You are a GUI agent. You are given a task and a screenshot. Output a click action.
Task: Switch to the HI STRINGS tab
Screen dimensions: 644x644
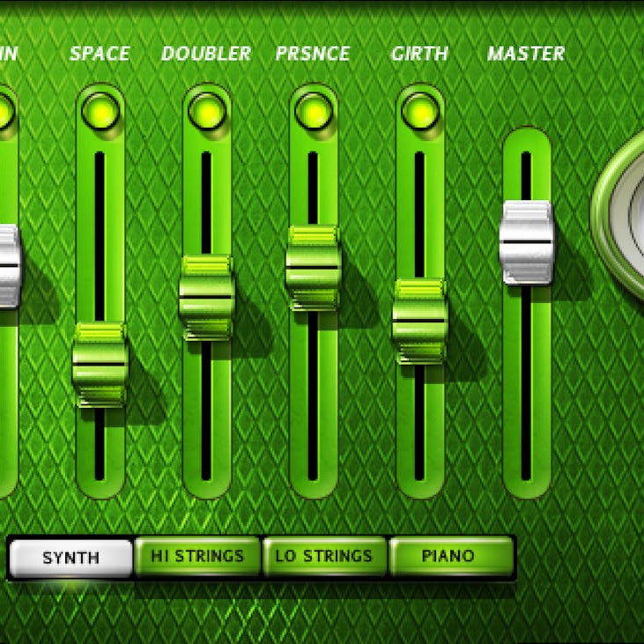tap(197, 556)
